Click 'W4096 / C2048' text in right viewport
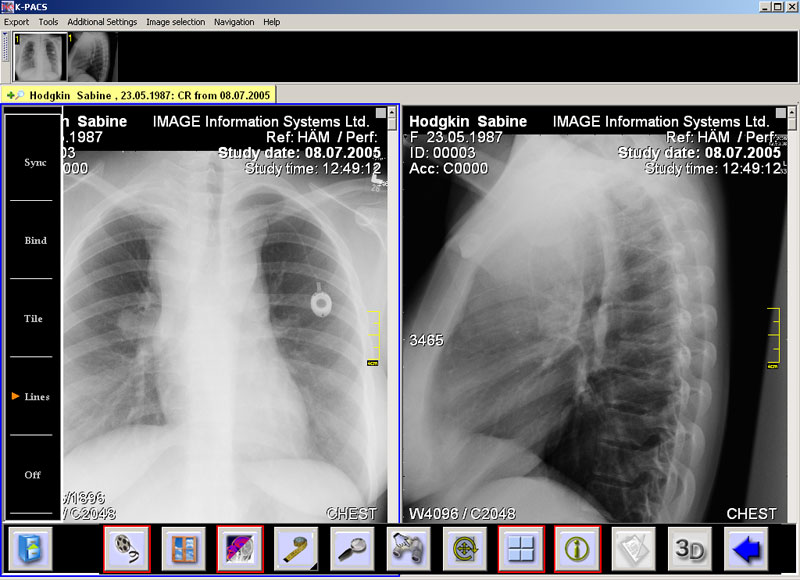 coord(462,513)
